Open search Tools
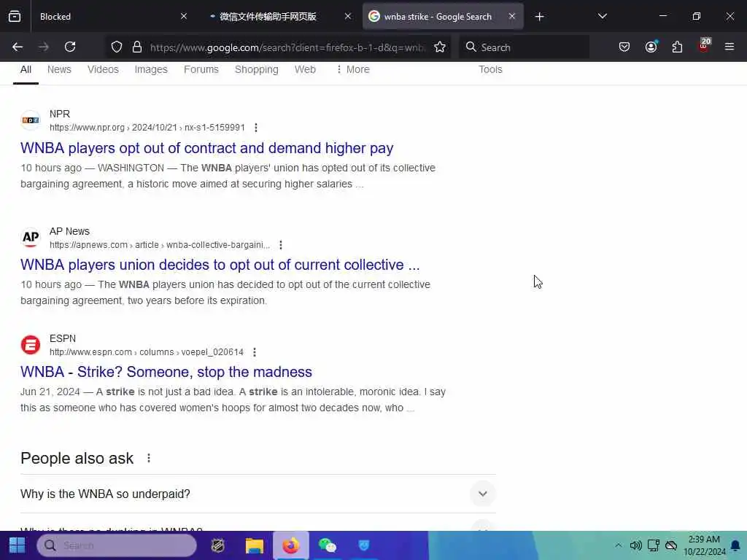The image size is (747, 560). pos(490,69)
